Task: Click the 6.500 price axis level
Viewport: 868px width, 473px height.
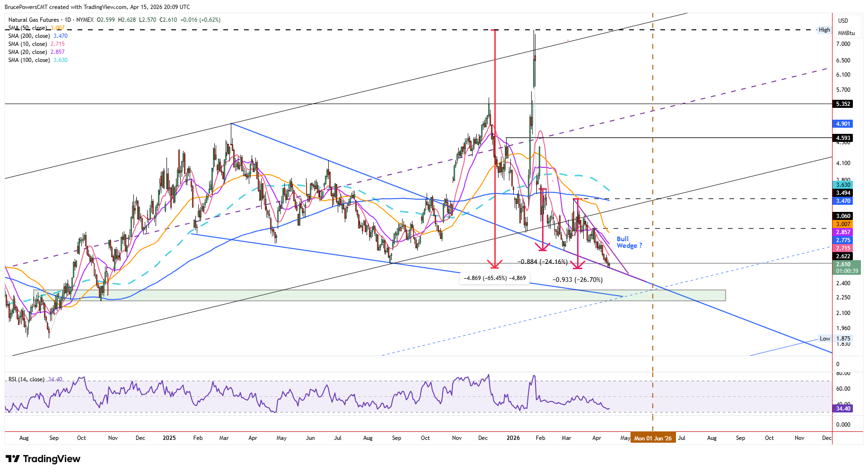Action: pos(843,61)
